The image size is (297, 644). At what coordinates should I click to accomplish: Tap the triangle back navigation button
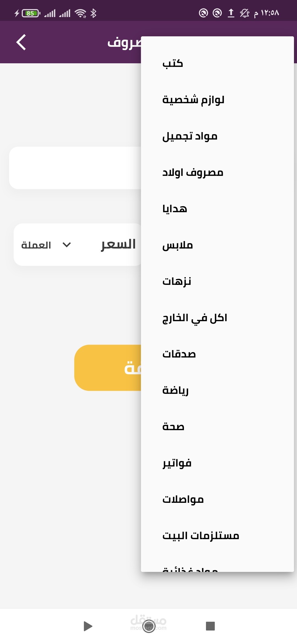click(x=88, y=626)
